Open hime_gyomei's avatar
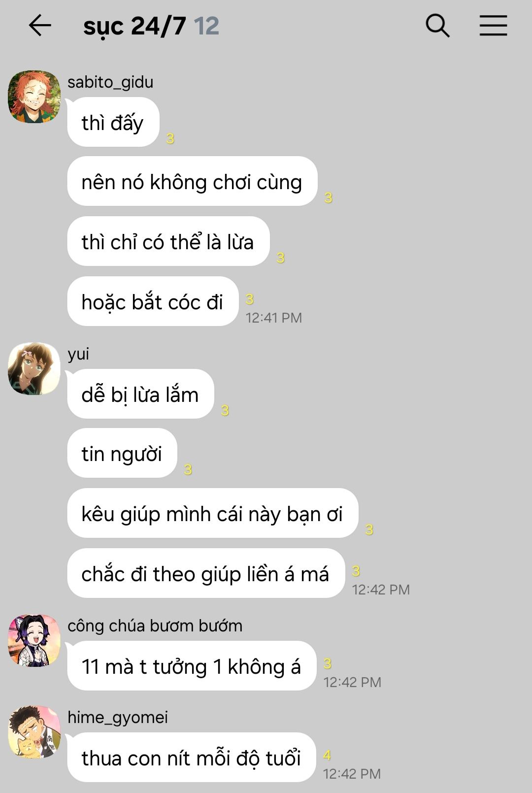The height and width of the screenshot is (793, 532). coord(34,732)
